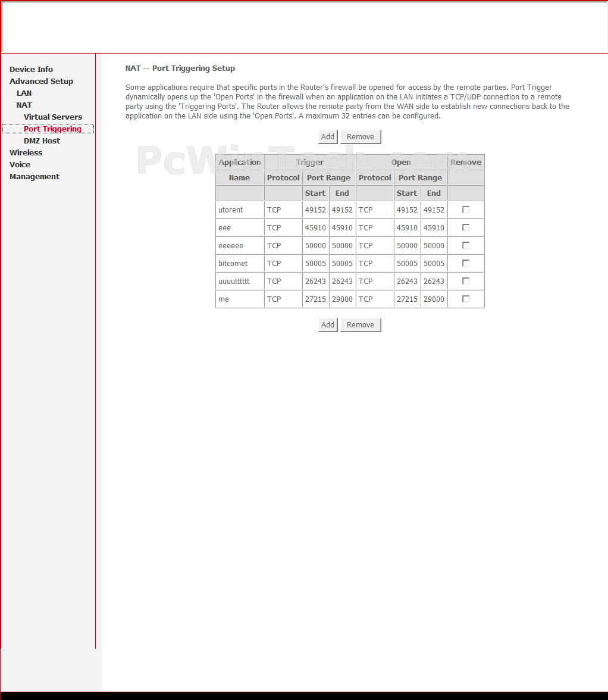Click the Remove button above the table
The width and height of the screenshot is (608, 700).
tap(361, 137)
